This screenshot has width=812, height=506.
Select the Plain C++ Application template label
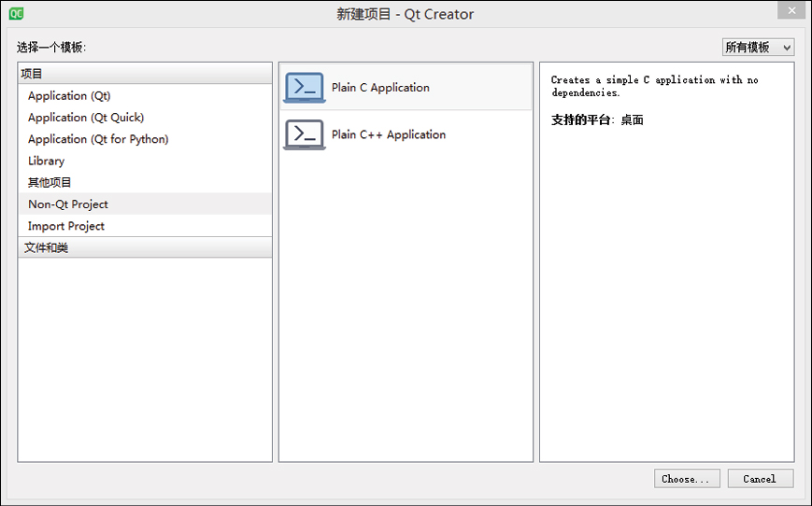389,134
